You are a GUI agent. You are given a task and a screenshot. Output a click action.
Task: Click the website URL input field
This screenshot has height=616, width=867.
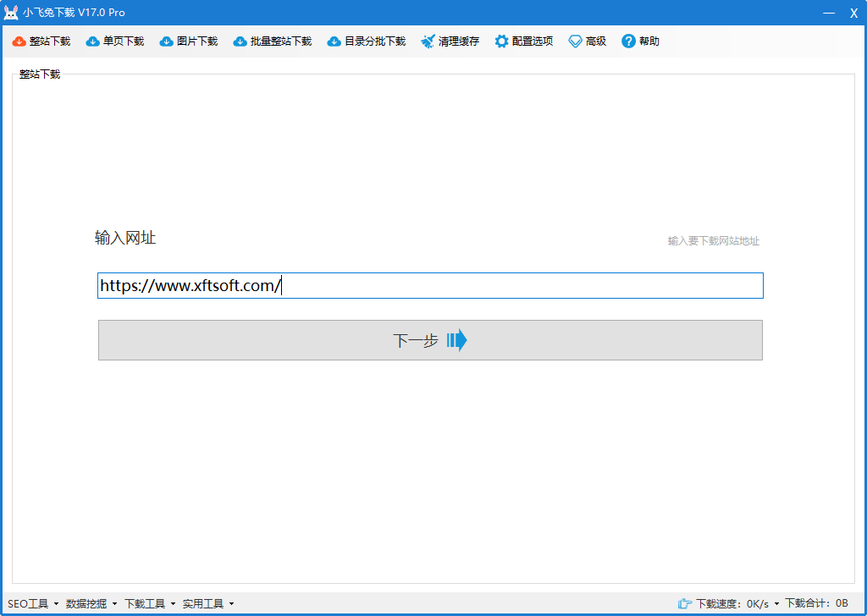point(430,286)
